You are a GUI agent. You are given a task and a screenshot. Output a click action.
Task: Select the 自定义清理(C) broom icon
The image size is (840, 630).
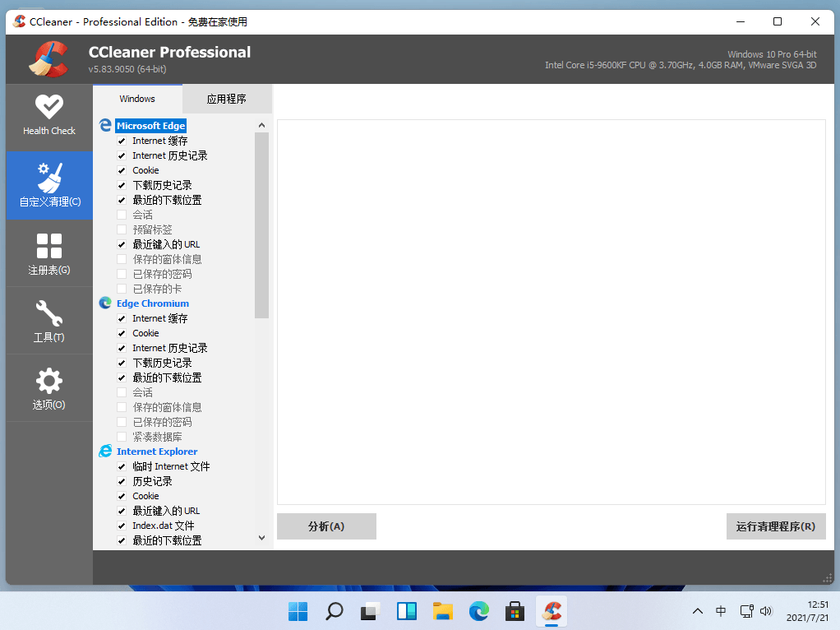[50, 178]
